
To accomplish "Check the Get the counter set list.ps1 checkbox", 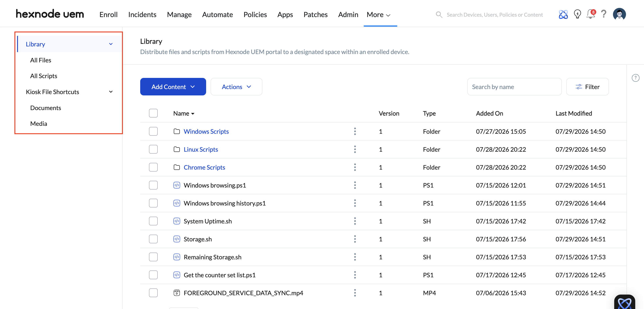I will [153, 275].
